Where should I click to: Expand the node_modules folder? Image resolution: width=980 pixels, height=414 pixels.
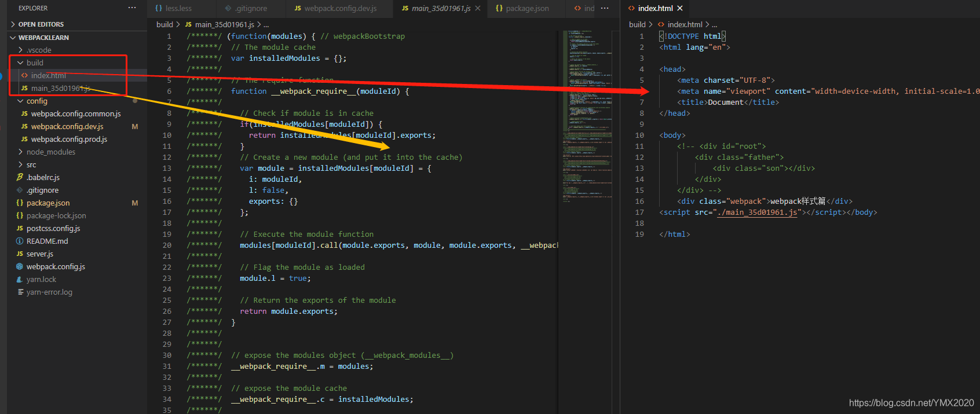(x=77, y=152)
